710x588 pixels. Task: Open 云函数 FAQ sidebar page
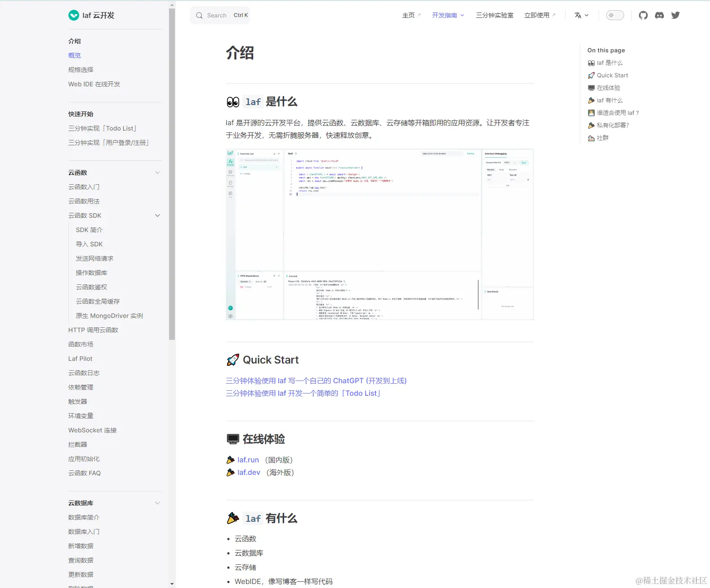85,473
